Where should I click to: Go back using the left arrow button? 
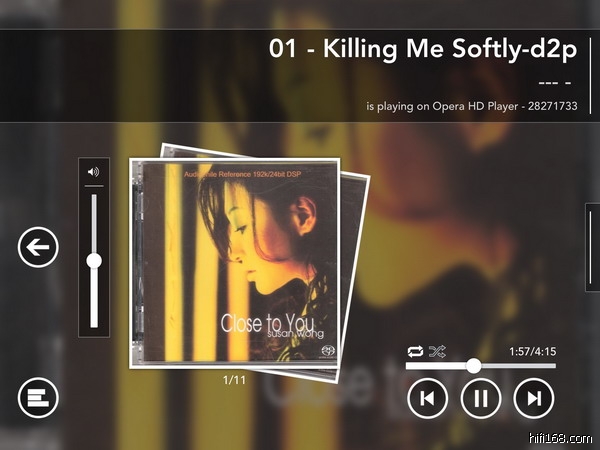[x=38, y=247]
